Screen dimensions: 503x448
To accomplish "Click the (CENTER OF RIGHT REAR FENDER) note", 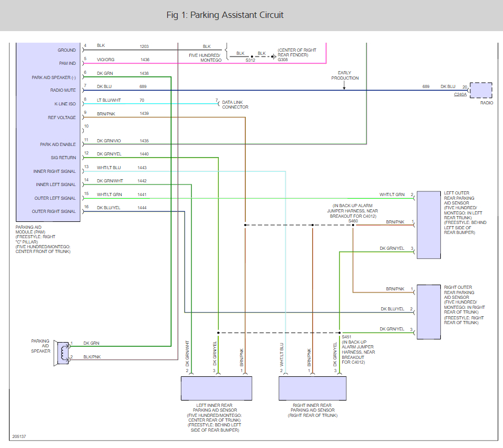I will [x=297, y=53].
